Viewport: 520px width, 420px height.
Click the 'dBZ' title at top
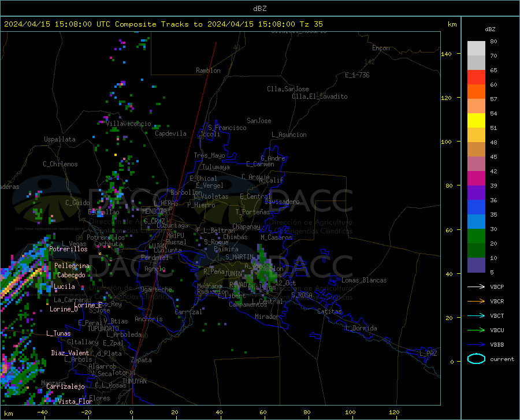point(259,9)
